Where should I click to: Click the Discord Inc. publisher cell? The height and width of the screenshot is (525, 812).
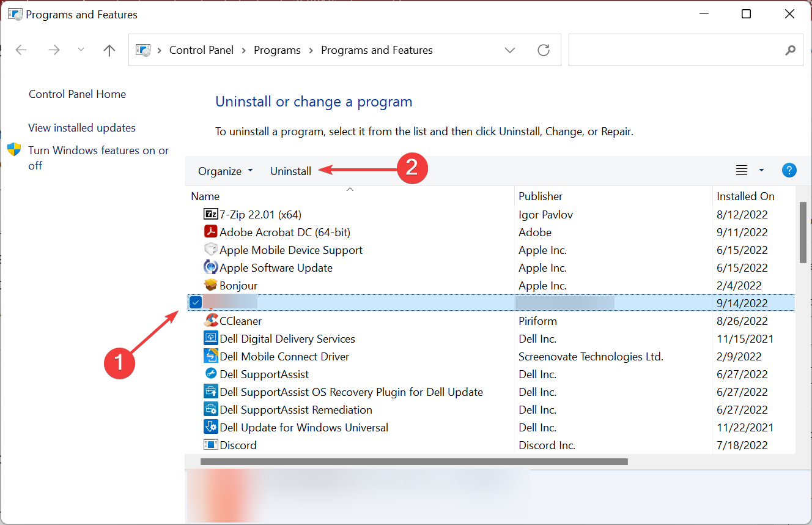547,445
